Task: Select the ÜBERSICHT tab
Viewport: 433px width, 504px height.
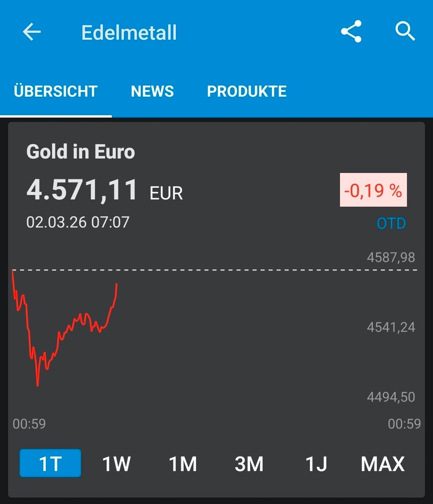Action: [56, 91]
